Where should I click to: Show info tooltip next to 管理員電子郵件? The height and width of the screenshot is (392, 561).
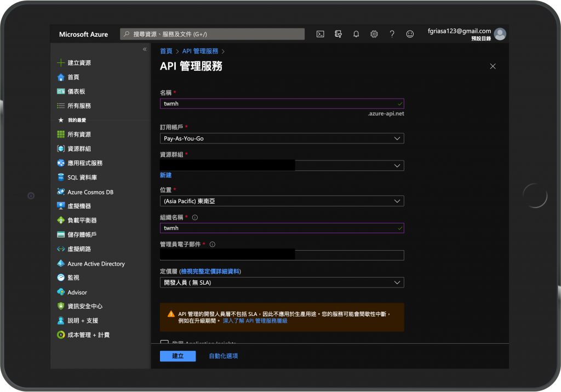213,245
